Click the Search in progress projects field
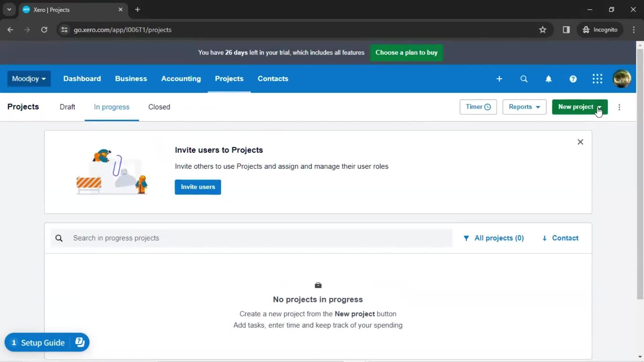Screen dimensions: 644x362 (252, 238)
